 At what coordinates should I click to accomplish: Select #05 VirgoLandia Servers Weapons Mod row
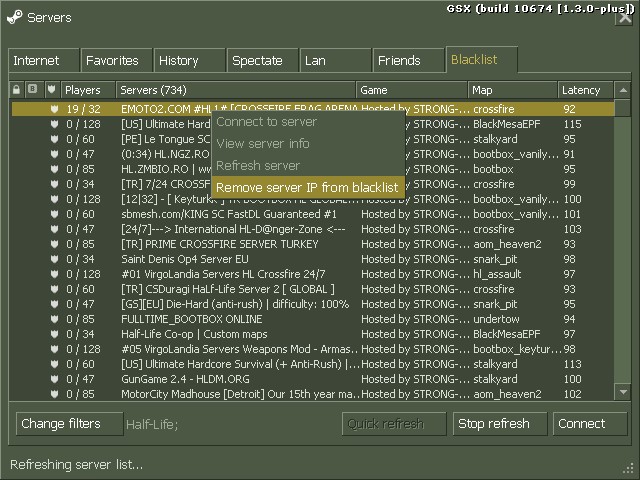313,349
